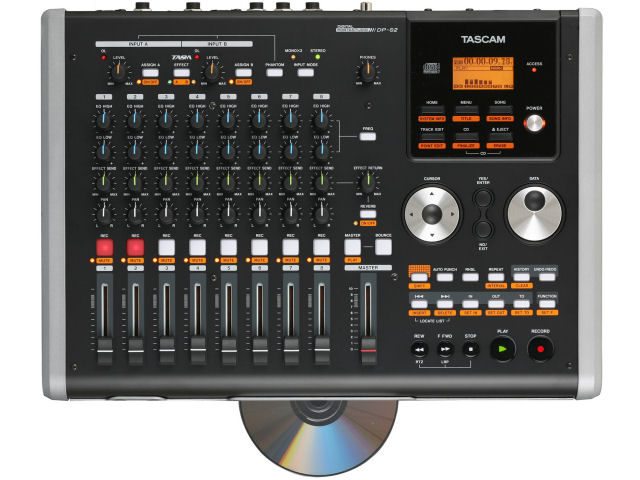
Task: Click the orange LCD time display
Action: pyautogui.click(x=483, y=73)
